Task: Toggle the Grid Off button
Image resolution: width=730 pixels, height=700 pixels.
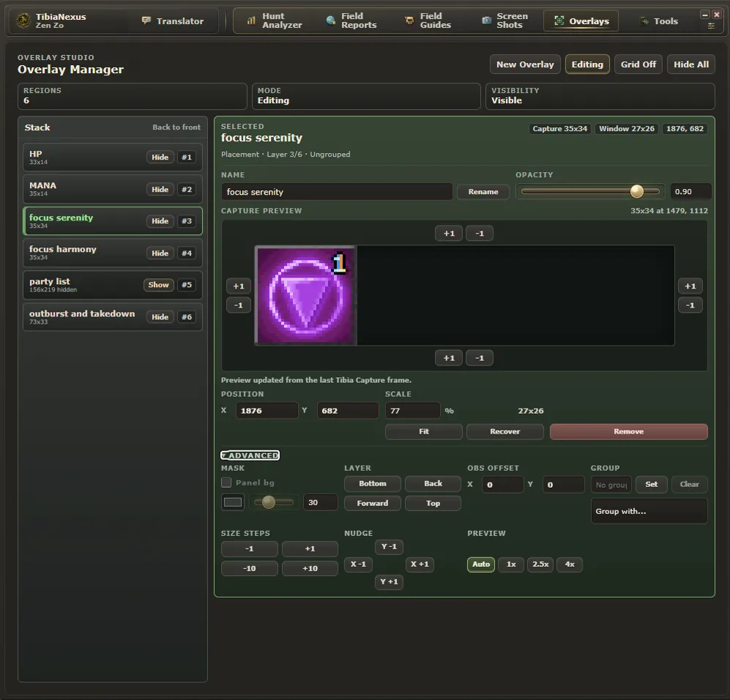Action: [638, 64]
